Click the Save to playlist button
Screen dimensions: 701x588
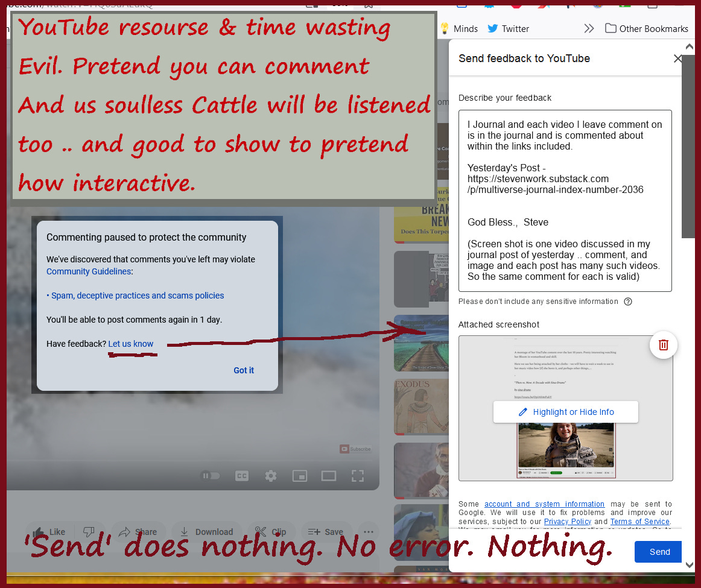pos(326,532)
